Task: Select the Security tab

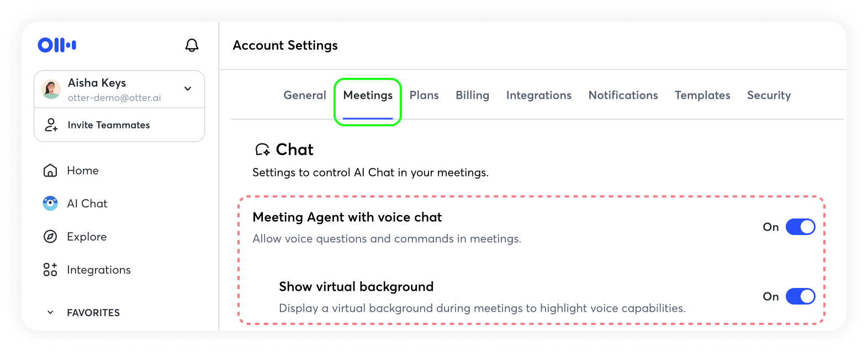Action: click(x=769, y=95)
